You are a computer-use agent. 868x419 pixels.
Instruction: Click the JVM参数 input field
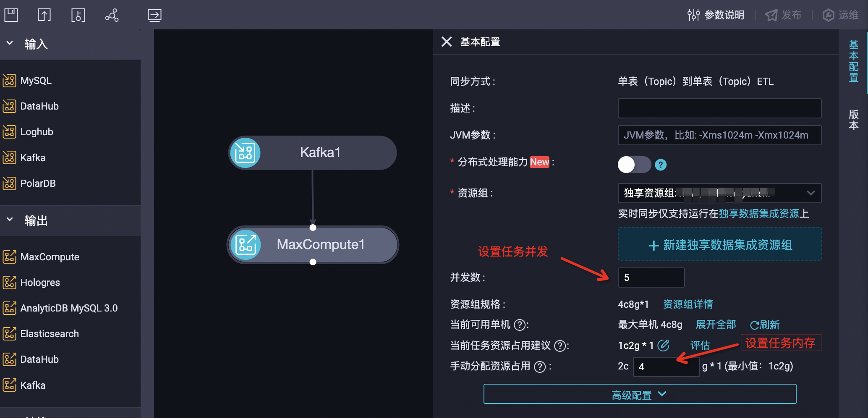click(x=719, y=135)
